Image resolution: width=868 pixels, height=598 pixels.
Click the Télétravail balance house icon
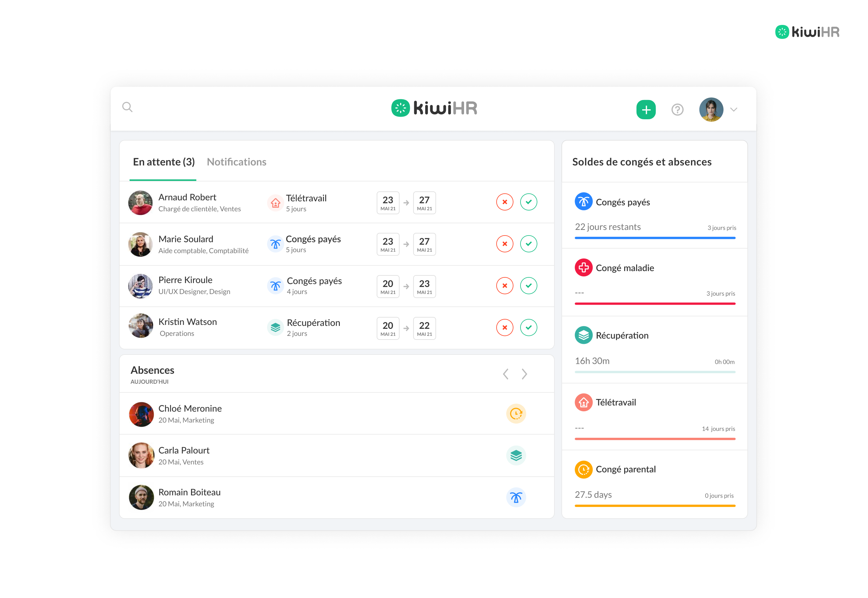pyautogui.click(x=583, y=402)
